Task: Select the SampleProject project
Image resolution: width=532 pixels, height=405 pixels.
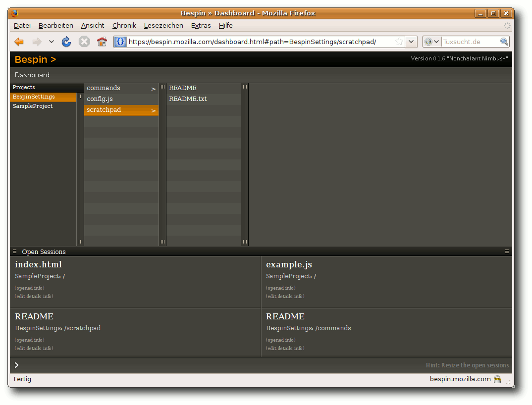Action: (x=43, y=106)
